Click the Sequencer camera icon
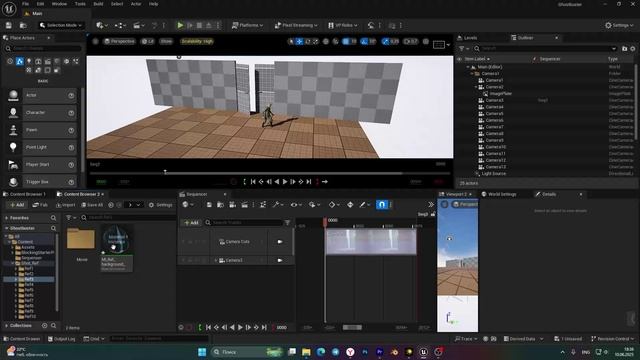This screenshot has width=640, height=360. click(x=232, y=204)
